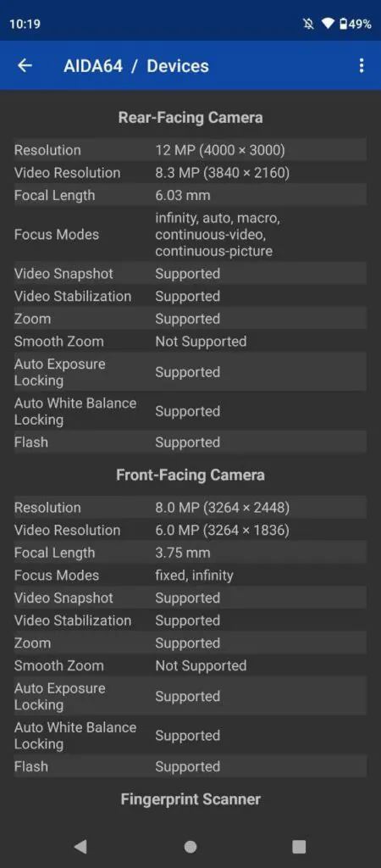
Task: Select the fixed, infinity Focus Modes row
Action: tap(190, 576)
